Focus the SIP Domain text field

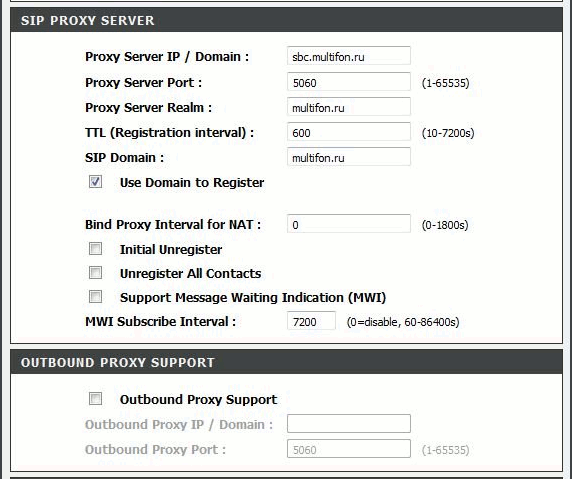coord(348,157)
